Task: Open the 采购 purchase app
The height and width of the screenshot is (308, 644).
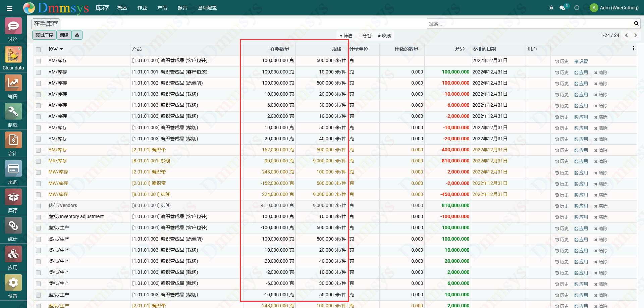Action: click(x=13, y=172)
